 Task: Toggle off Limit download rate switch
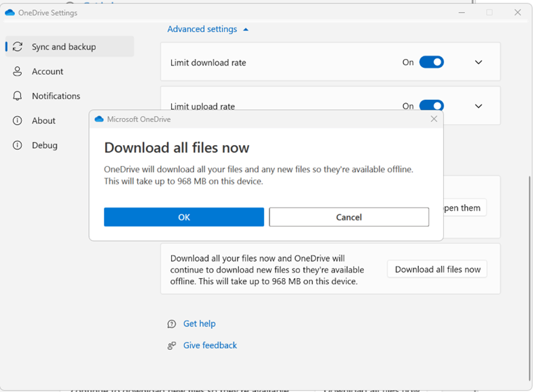[x=431, y=62]
